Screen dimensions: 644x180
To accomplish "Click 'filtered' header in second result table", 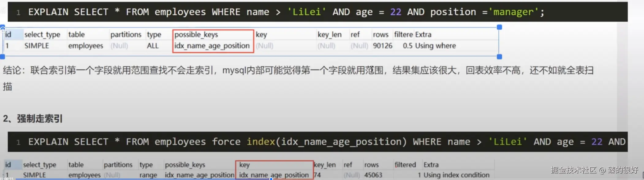I will coord(405,165).
